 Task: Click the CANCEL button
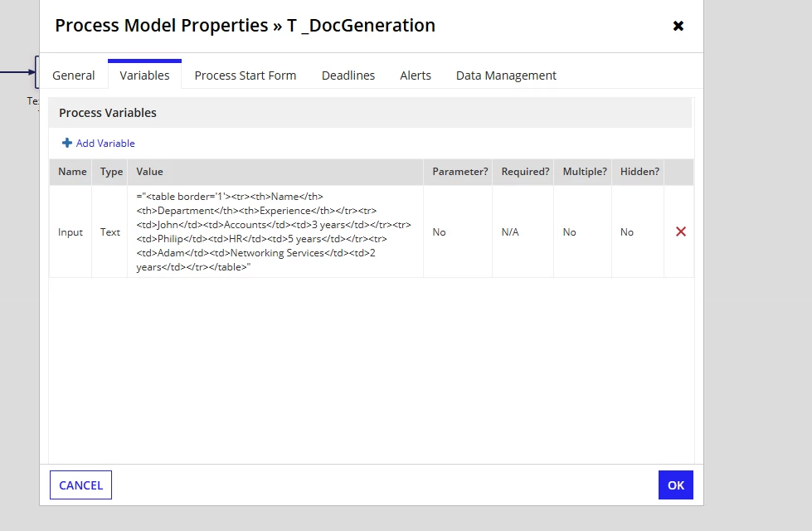(80, 485)
